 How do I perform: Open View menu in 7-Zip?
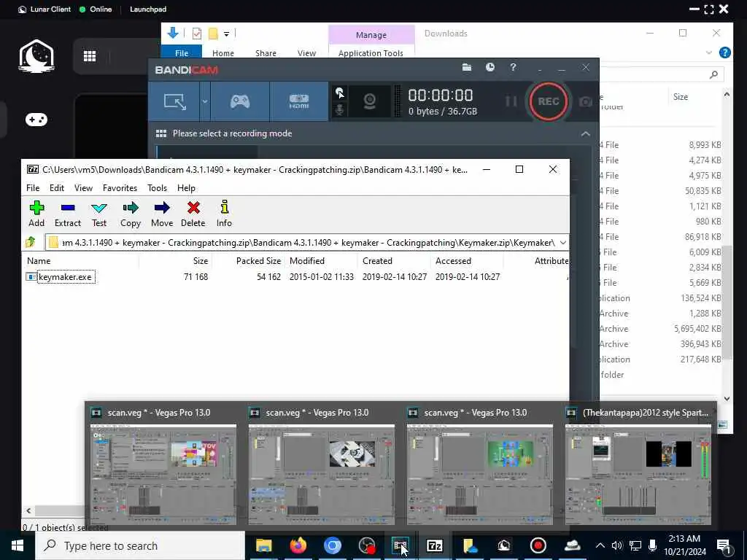tap(83, 188)
